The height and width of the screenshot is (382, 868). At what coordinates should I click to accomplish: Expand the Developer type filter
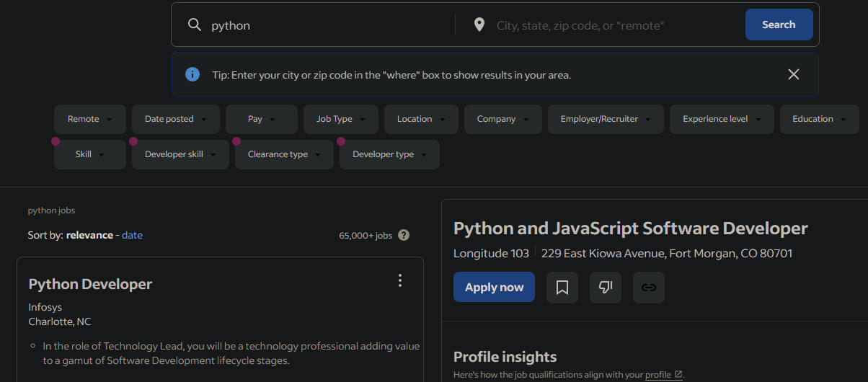click(x=389, y=154)
